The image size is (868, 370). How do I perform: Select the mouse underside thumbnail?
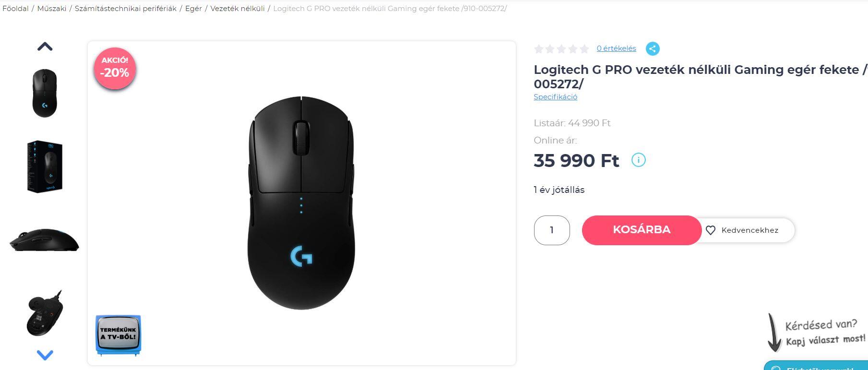(45, 313)
